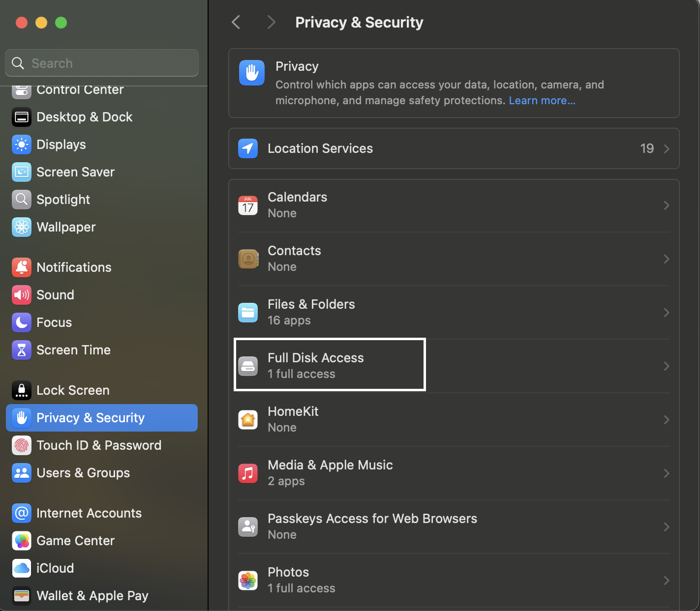Expand the Photos row chevron
The image size is (700, 611).
[x=667, y=581]
